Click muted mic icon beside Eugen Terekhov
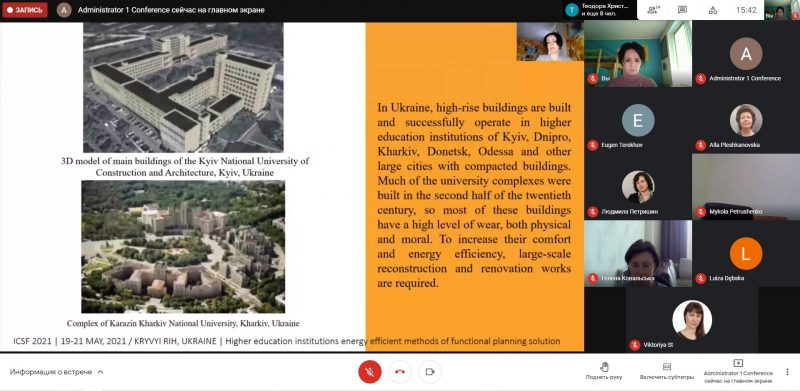The height and width of the screenshot is (391, 800). [x=592, y=145]
